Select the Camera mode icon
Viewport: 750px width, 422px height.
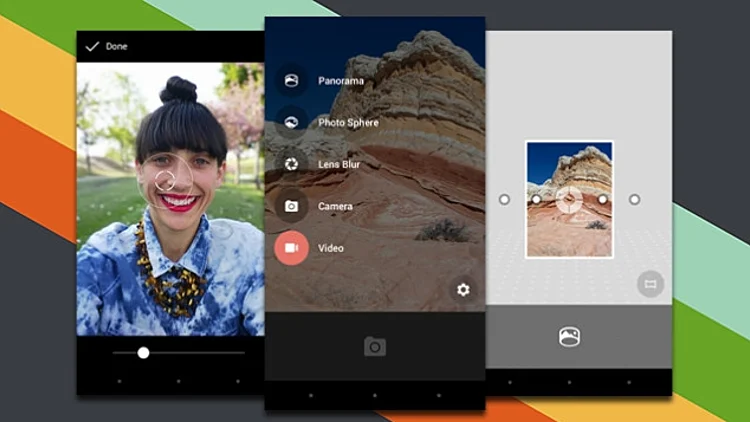click(291, 206)
